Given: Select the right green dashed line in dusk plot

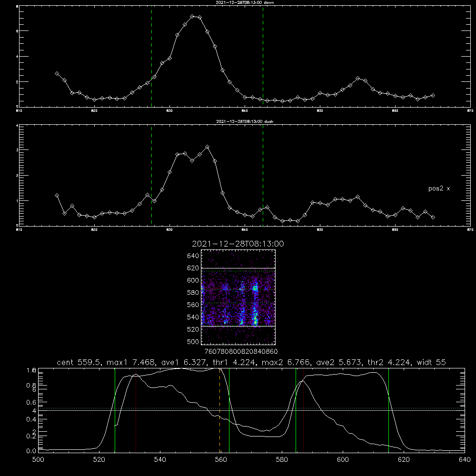Looking at the screenshot, I should tap(263, 175).
